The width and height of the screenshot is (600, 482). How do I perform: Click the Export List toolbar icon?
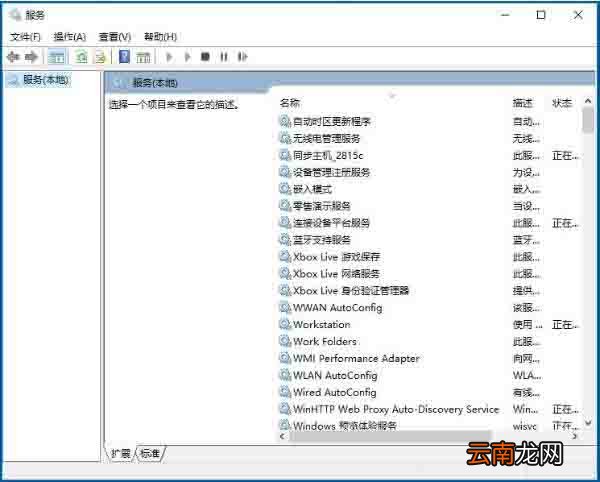100,57
